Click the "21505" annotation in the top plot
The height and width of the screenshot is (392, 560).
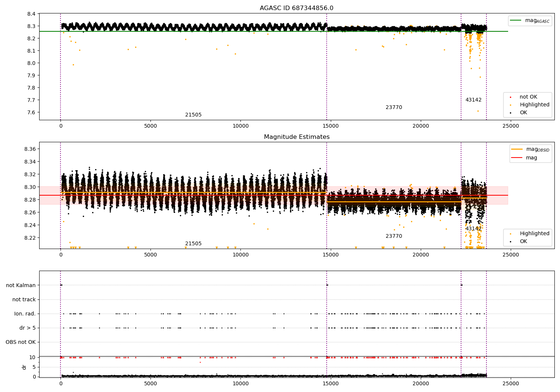193,115
